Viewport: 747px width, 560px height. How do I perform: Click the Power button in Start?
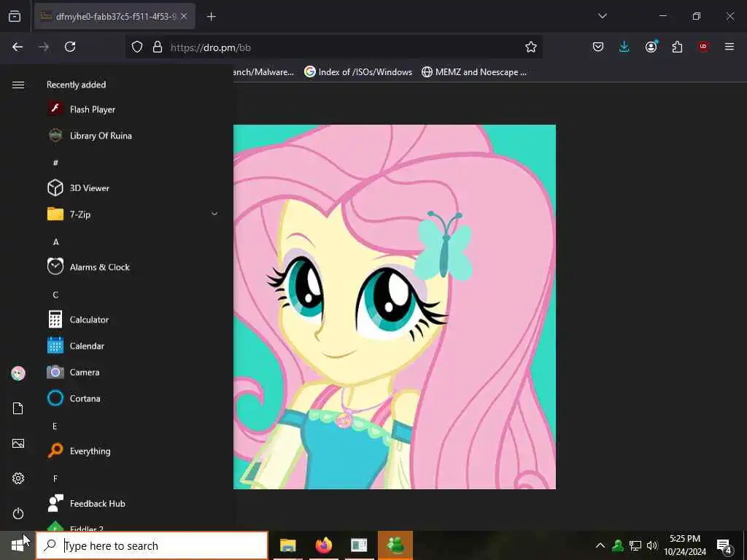pyautogui.click(x=18, y=513)
